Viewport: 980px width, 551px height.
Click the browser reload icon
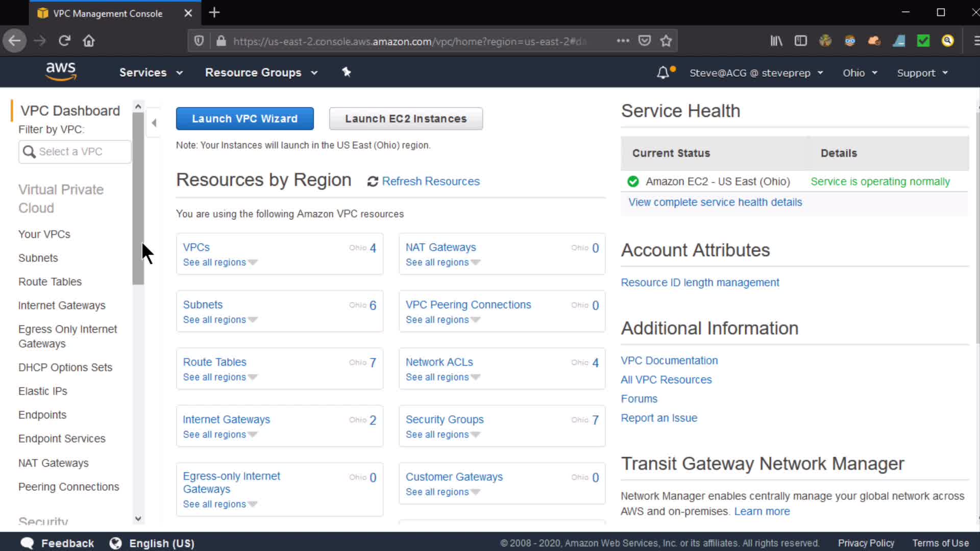[64, 41]
